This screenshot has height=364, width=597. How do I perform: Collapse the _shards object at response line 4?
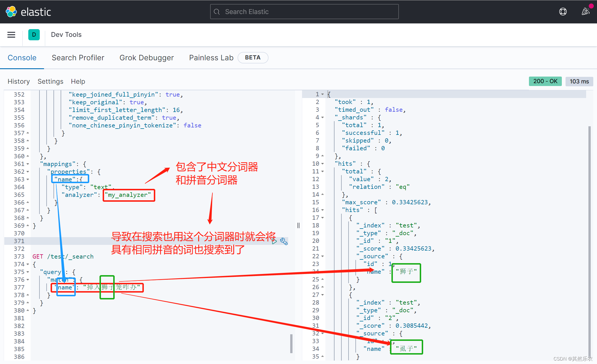[x=323, y=117]
